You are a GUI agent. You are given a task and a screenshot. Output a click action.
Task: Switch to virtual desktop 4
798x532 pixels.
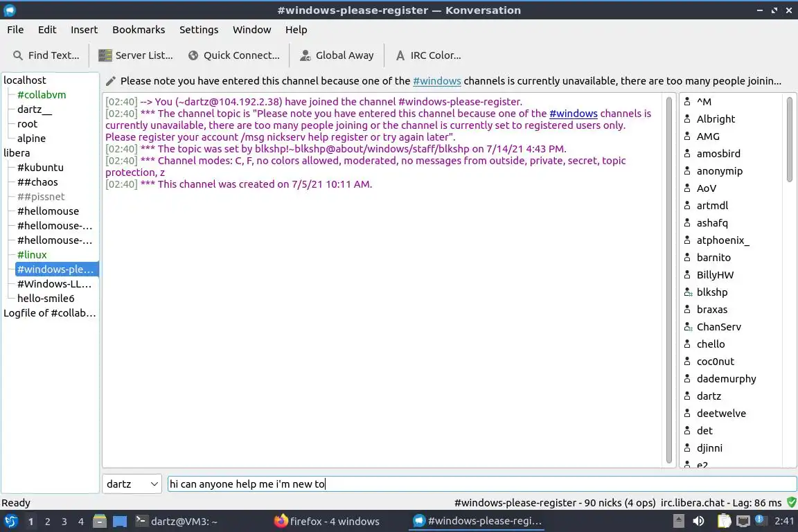pyautogui.click(x=81, y=522)
